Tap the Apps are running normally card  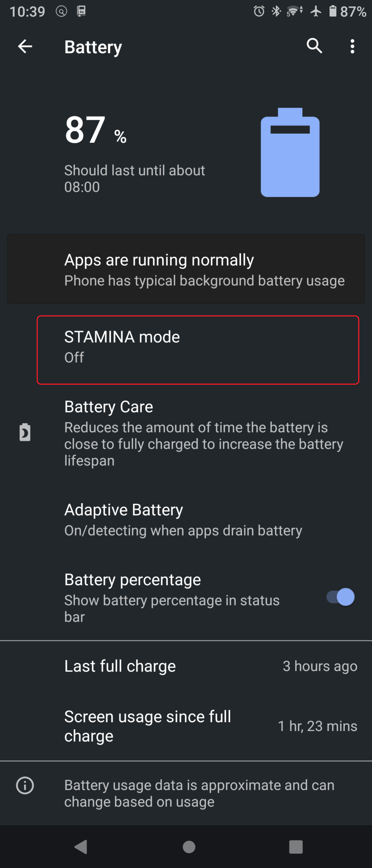pos(186,269)
